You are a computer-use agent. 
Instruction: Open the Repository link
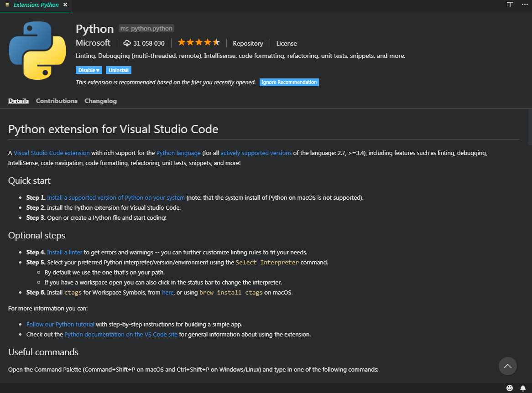248,43
